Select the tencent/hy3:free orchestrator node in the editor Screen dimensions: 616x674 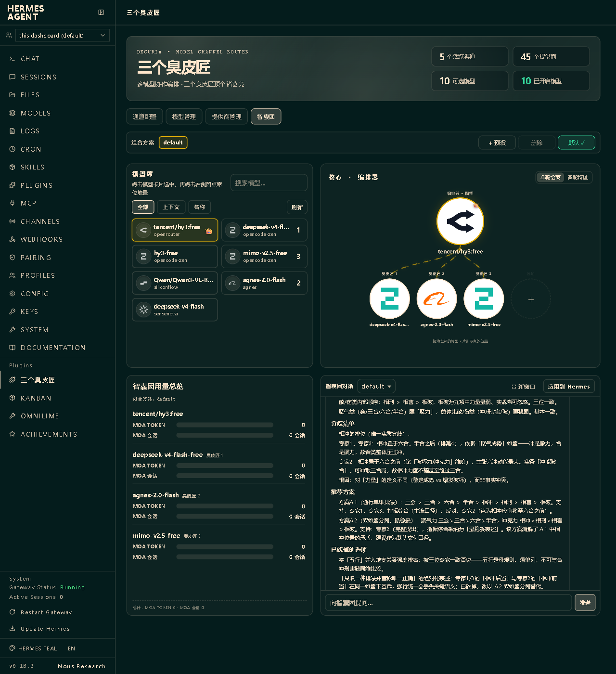[461, 221]
